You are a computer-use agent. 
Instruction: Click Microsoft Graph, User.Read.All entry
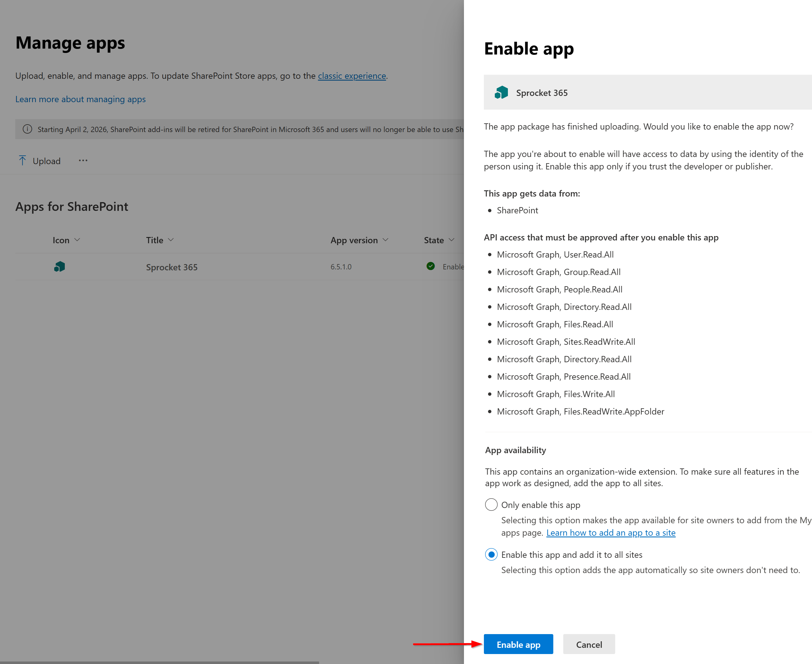click(555, 254)
